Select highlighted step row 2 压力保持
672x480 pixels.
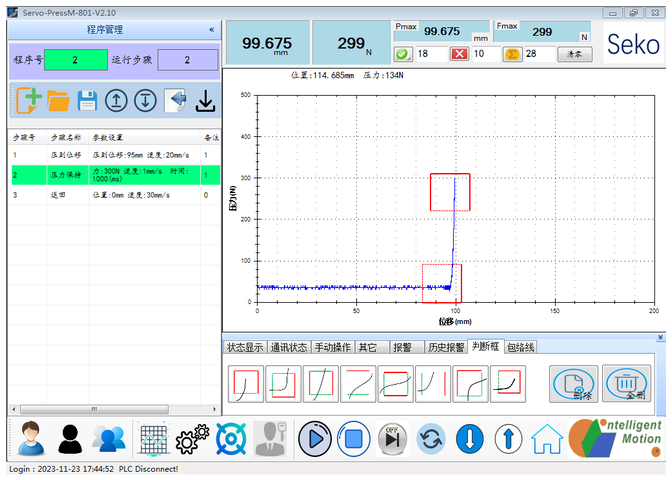(x=116, y=175)
